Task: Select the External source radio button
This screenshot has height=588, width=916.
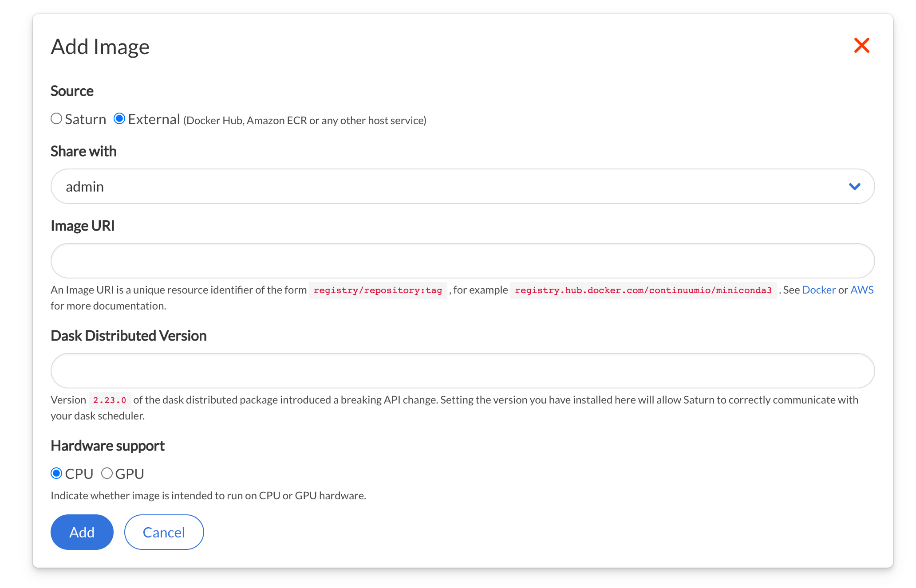Action: coord(119,119)
